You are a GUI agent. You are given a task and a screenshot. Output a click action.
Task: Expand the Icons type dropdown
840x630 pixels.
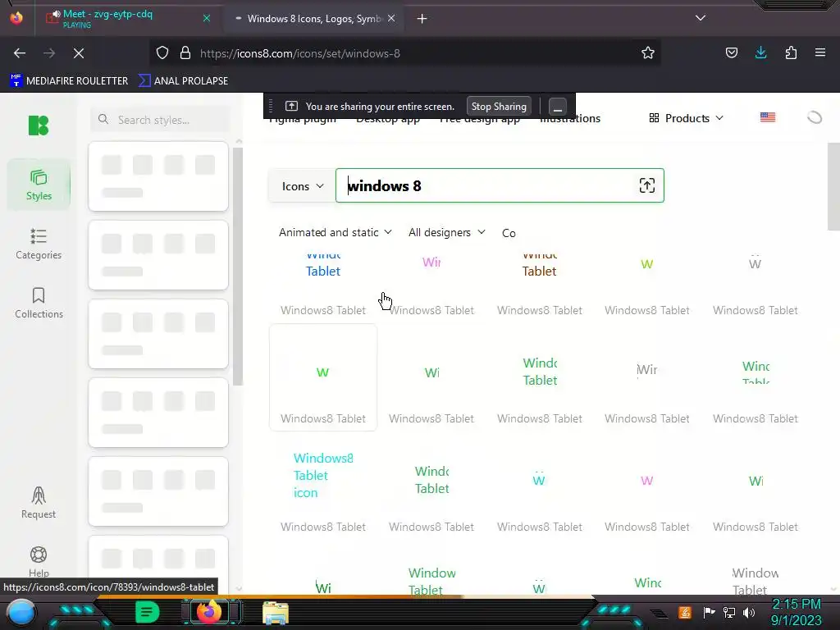[x=302, y=186]
